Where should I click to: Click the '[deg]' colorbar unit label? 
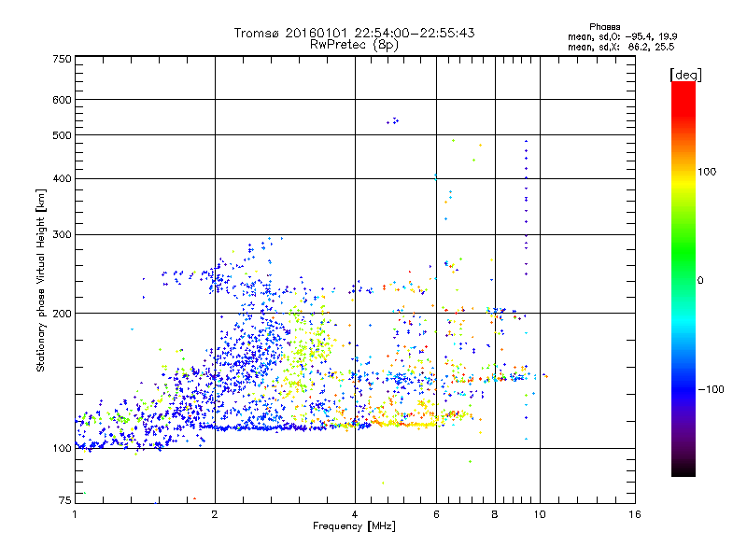point(685,75)
